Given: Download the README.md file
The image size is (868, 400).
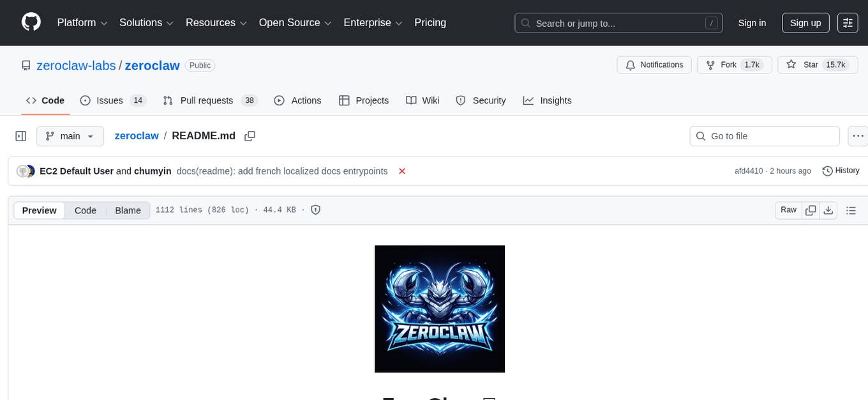Looking at the screenshot, I should tap(828, 210).
